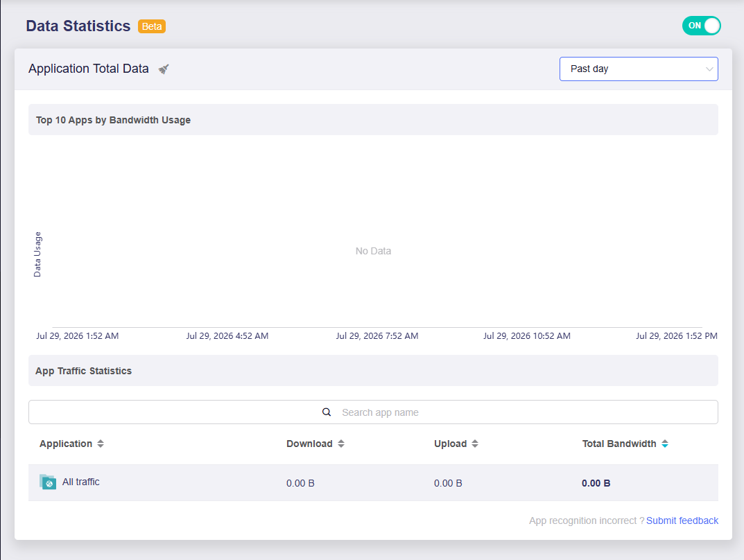Click the Jul 29, 2026 10:52 AM axis label
The width and height of the screenshot is (744, 560).
(x=527, y=335)
